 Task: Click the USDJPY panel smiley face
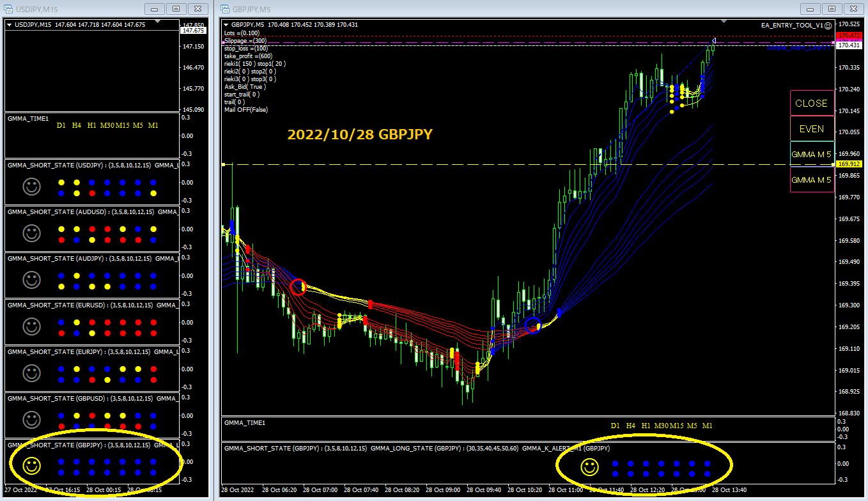(x=31, y=187)
